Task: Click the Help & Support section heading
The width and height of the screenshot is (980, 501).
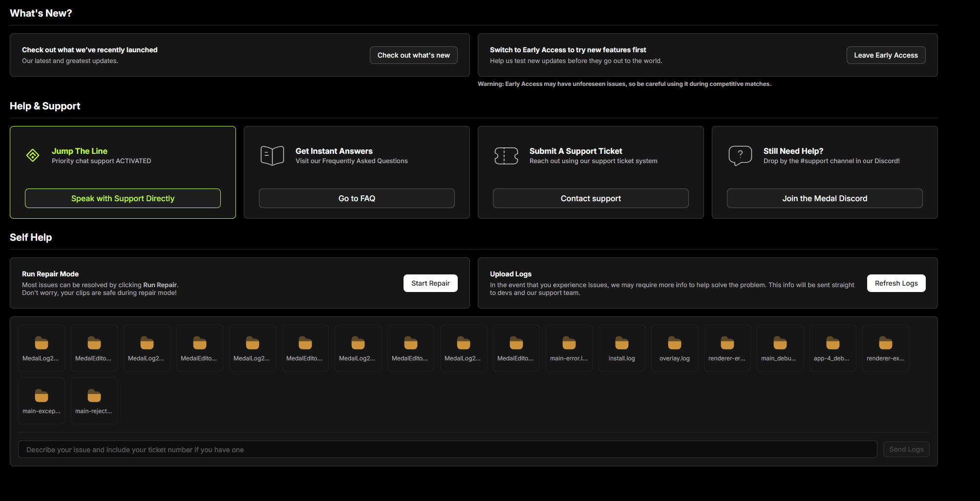Action: click(x=45, y=106)
